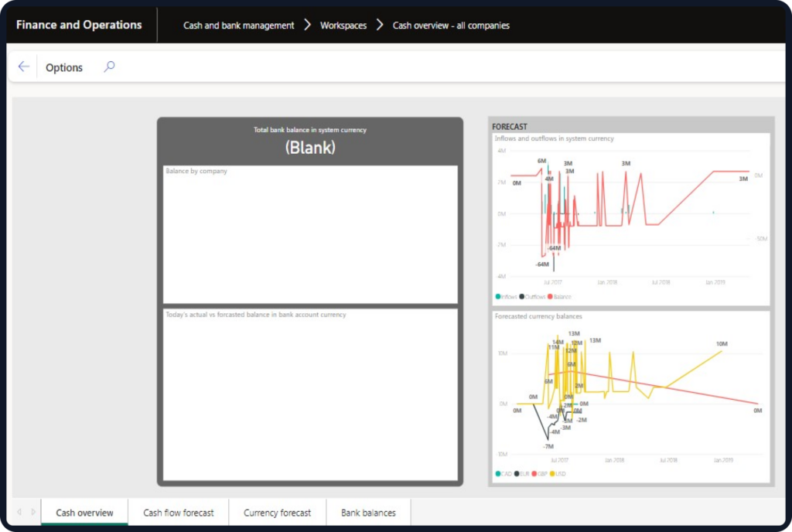The height and width of the screenshot is (532, 792).
Task: Click the Total bank balance (Blank) card
Action: pos(309,142)
